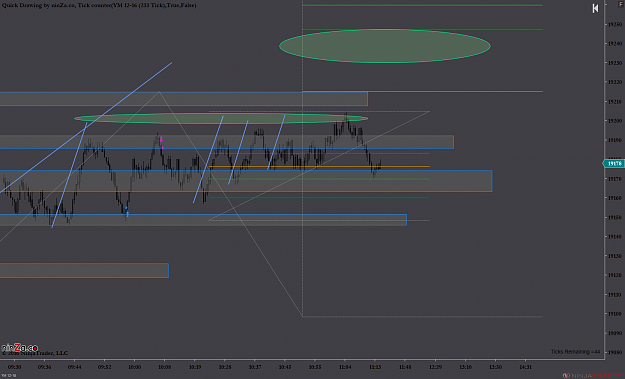
Task: Click the 19220 price axis label
Action: coord(615,82)
